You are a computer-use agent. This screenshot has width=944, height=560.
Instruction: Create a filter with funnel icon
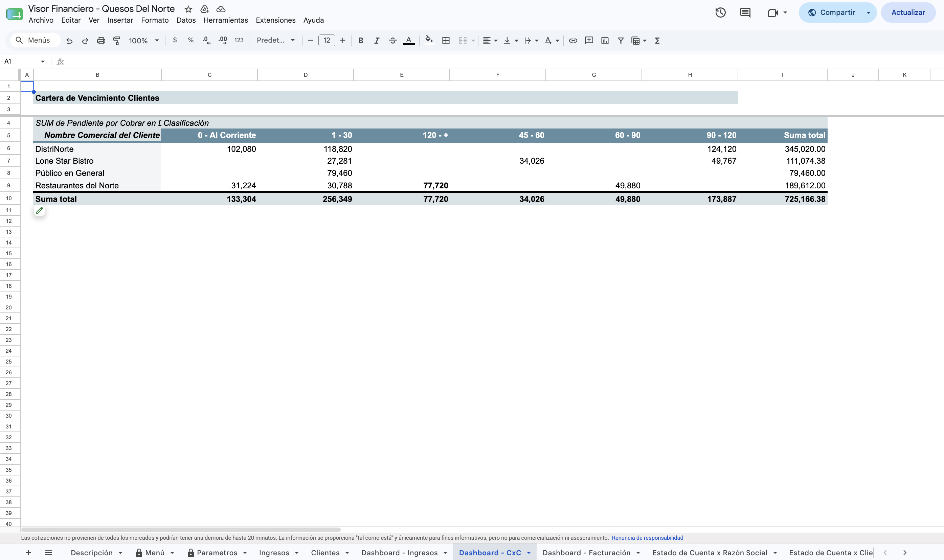tap(621, 40)
